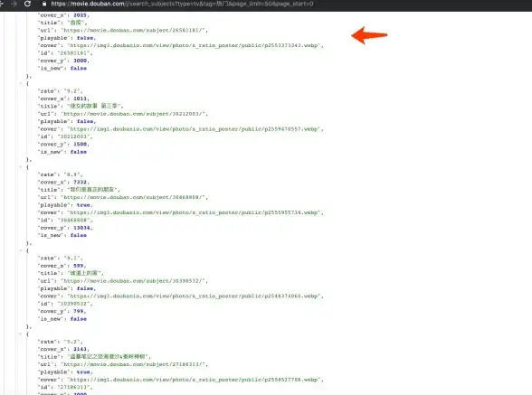
Task: Collapse the JSON object with rate 9.1
Action: coord(21,250)
